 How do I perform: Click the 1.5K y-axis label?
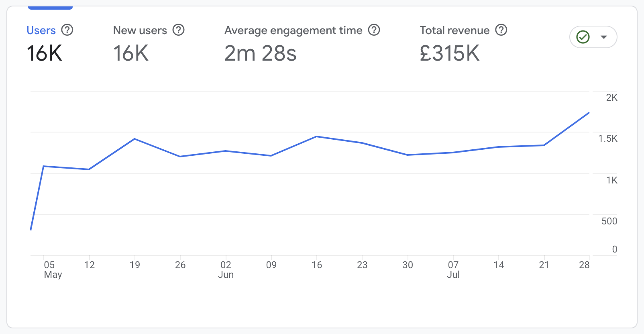click(608, 138)
